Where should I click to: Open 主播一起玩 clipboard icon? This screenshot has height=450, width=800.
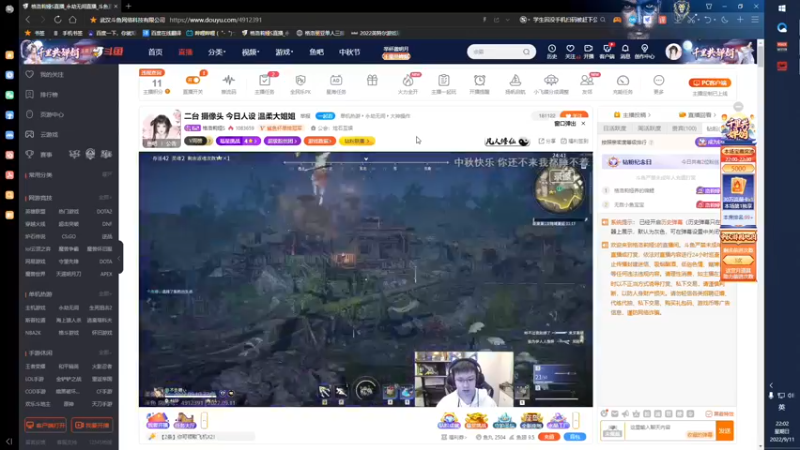(443, 80)
